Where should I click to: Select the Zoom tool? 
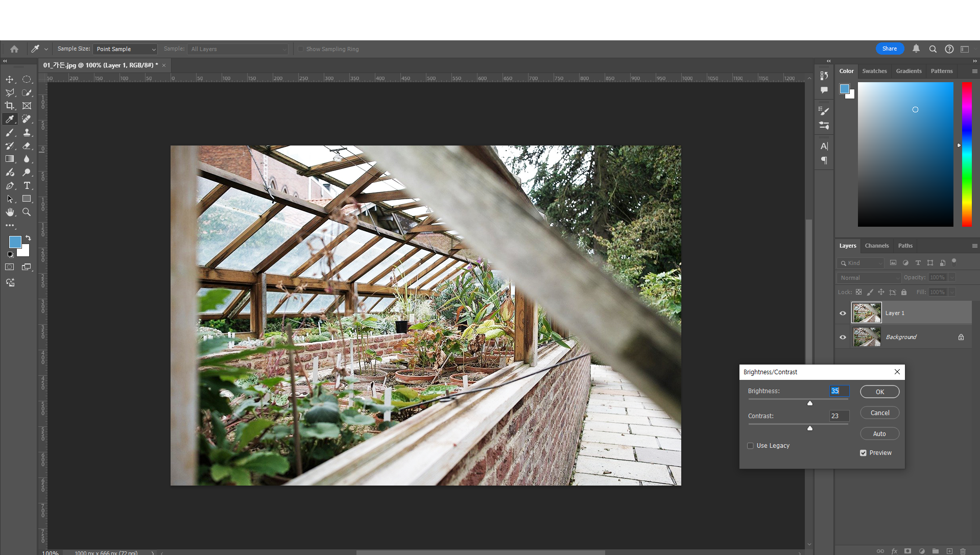coord(27,212)
